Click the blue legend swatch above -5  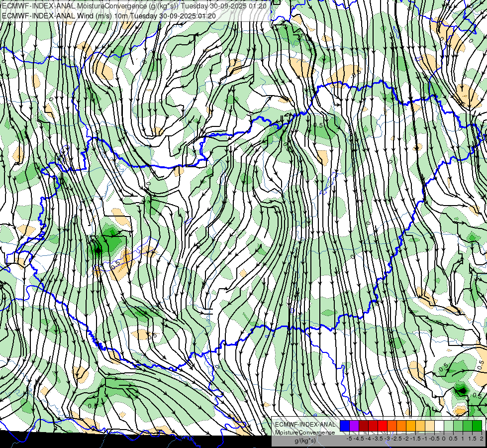(345, 426)
